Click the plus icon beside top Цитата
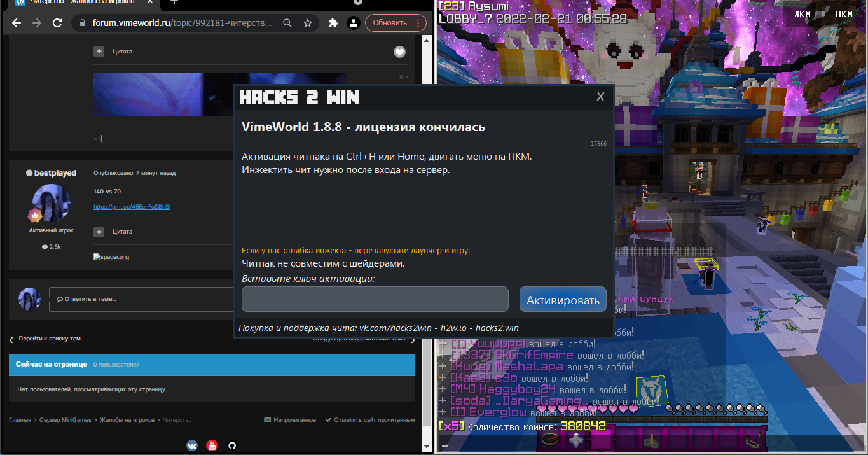 coord(99,52)
